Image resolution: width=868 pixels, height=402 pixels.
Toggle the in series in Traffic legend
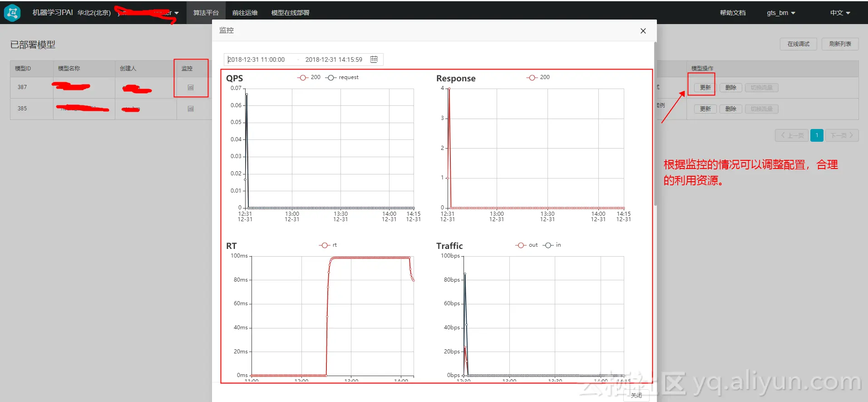coord(552,245)
